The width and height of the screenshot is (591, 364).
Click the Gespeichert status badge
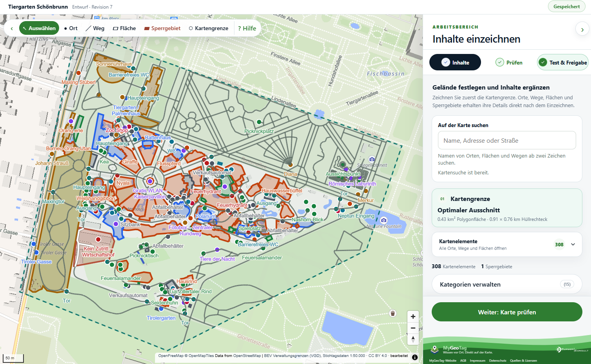pos(566,7)
